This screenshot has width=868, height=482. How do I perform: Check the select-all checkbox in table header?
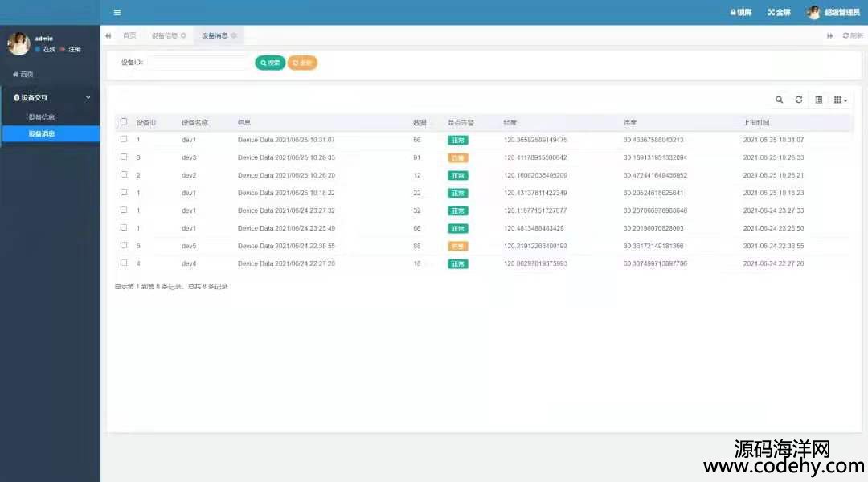[x=124, y=122]
